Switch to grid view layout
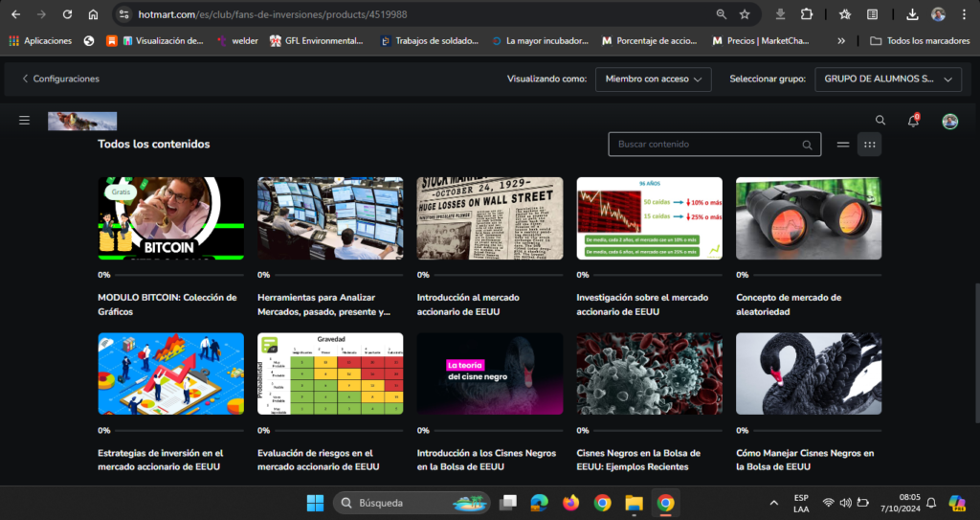 [x=869, y=145]
